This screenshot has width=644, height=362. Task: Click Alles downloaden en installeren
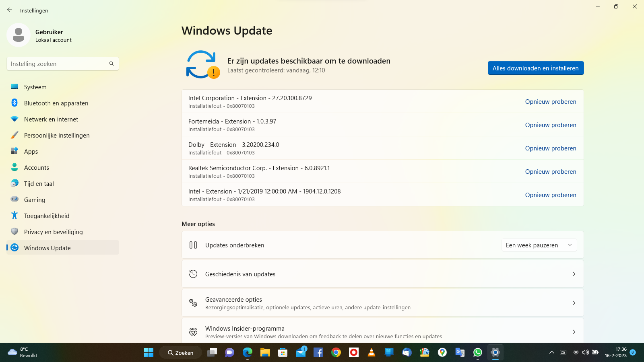click(536, 68)
